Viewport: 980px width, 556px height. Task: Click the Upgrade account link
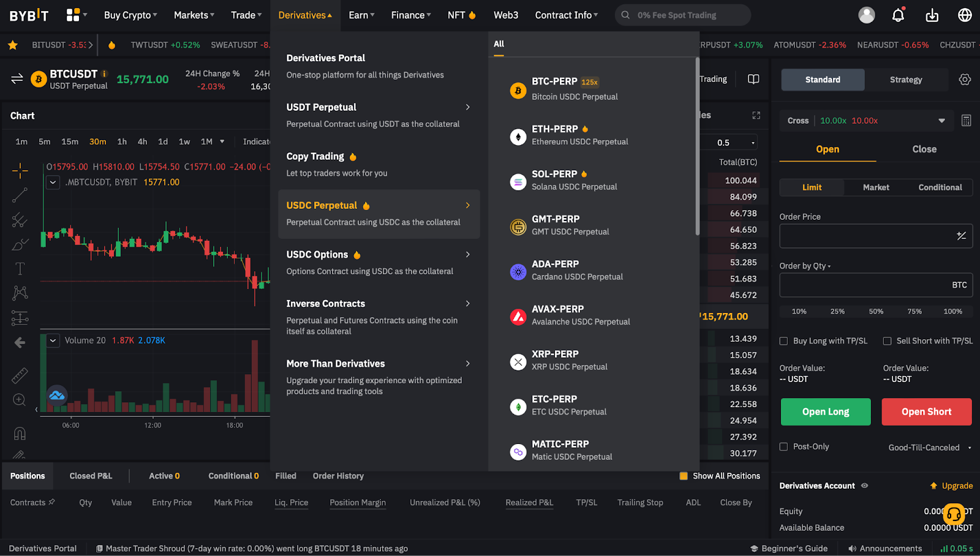[951, 486]
